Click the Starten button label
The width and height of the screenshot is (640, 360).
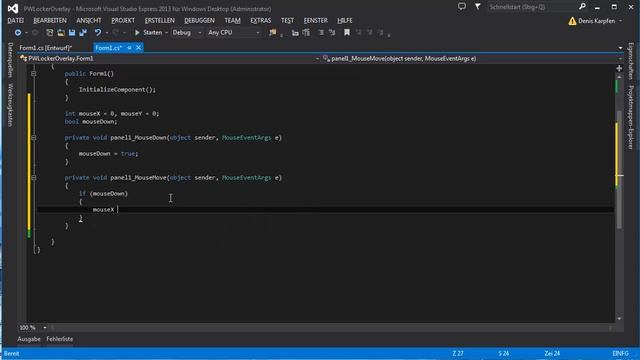click(153, 33)
